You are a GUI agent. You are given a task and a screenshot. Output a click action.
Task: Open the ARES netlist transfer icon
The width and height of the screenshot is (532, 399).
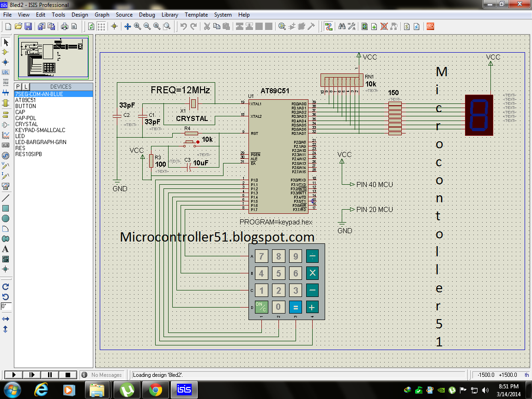coord(430,26)
